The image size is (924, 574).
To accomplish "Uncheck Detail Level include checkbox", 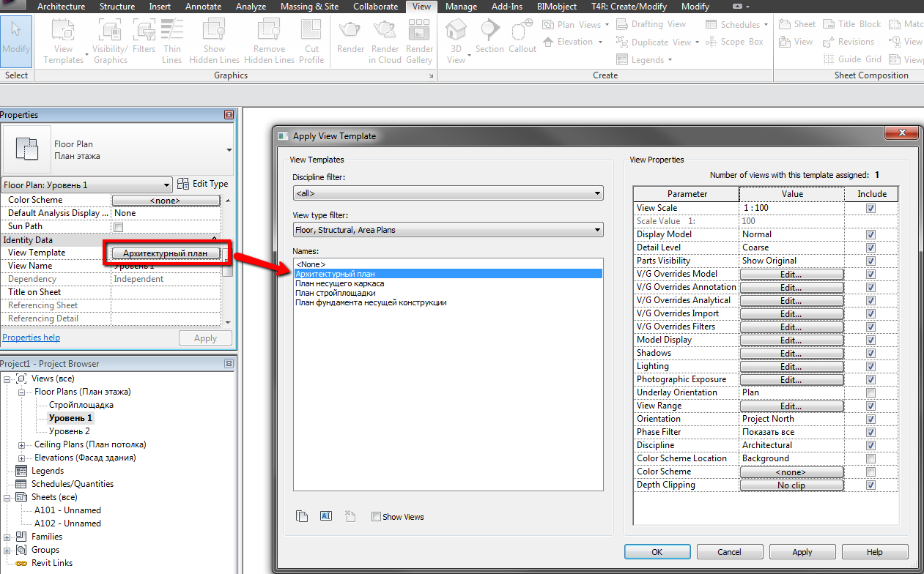I will 871,248.
